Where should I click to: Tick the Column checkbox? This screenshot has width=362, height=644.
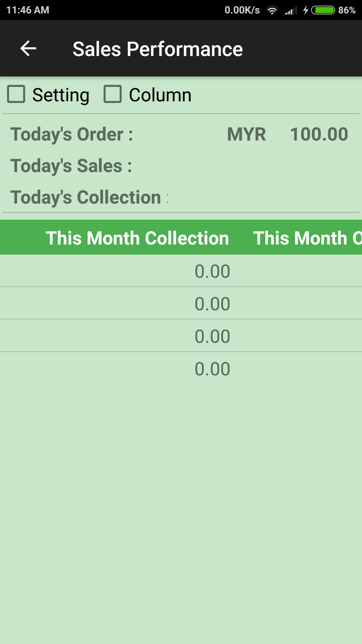click(x=113, y=94)
